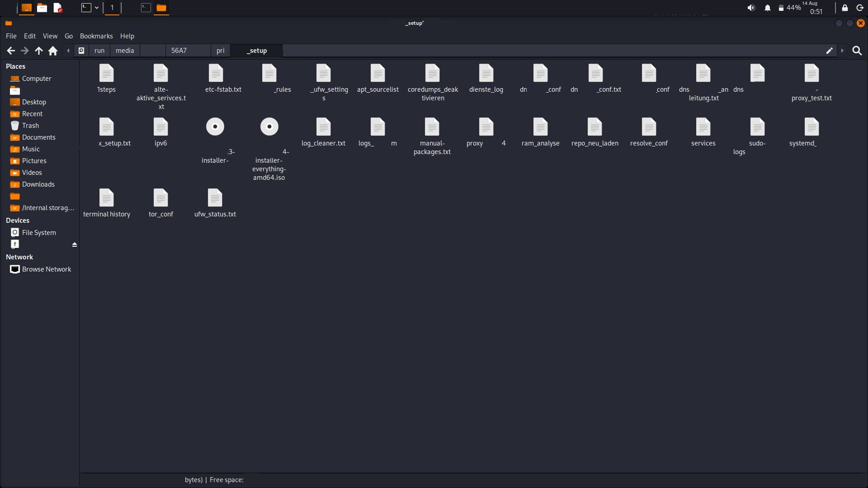Select the ram_analyse file
Viewport: 868px width, 488px height.
pyautogui.click(x=540, y=132)
